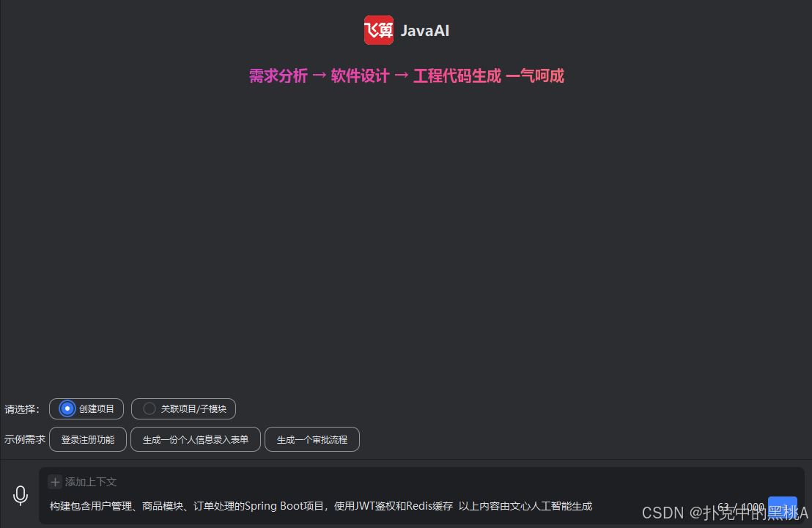Choose the 生成一份个人信息录入表单 example
Viewport: 812px width, 528px height.
196,439
